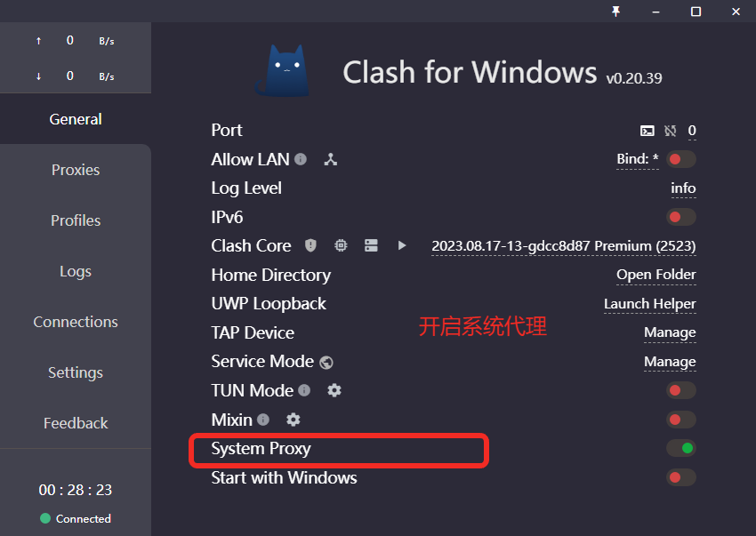Screen dimensions: 756x536
Task: Enable Start with Windows toggle
Action: coord(680,477)
